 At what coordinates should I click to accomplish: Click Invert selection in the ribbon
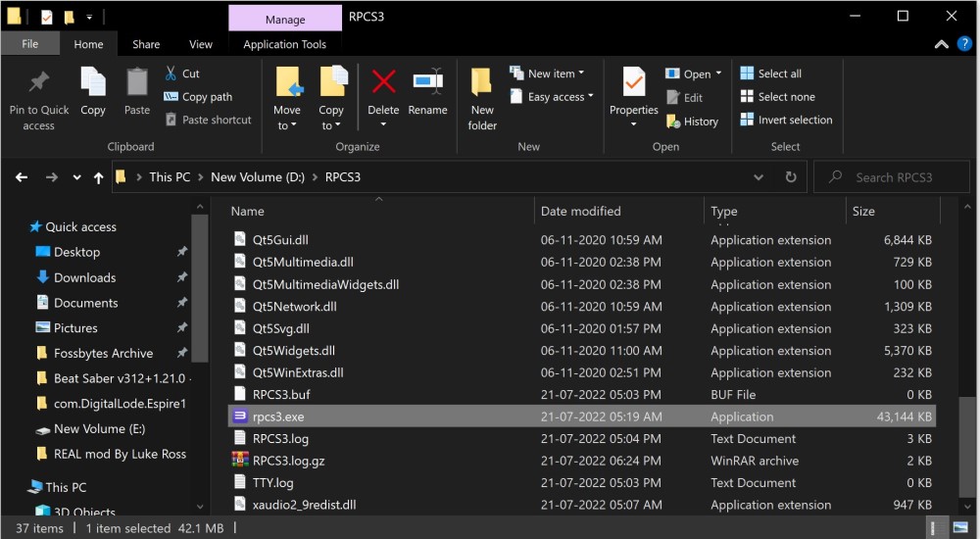pyautogui.click(x=786, y=120)
